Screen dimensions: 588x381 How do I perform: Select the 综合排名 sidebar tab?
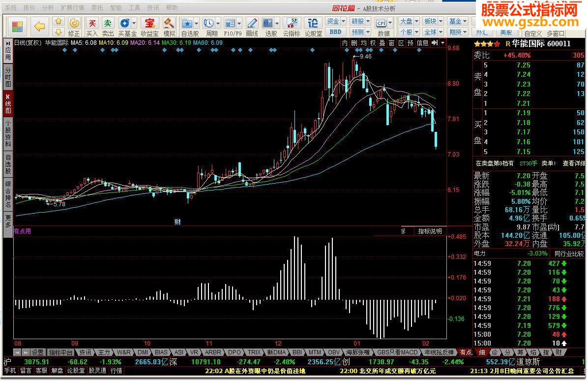click(8, 194)
